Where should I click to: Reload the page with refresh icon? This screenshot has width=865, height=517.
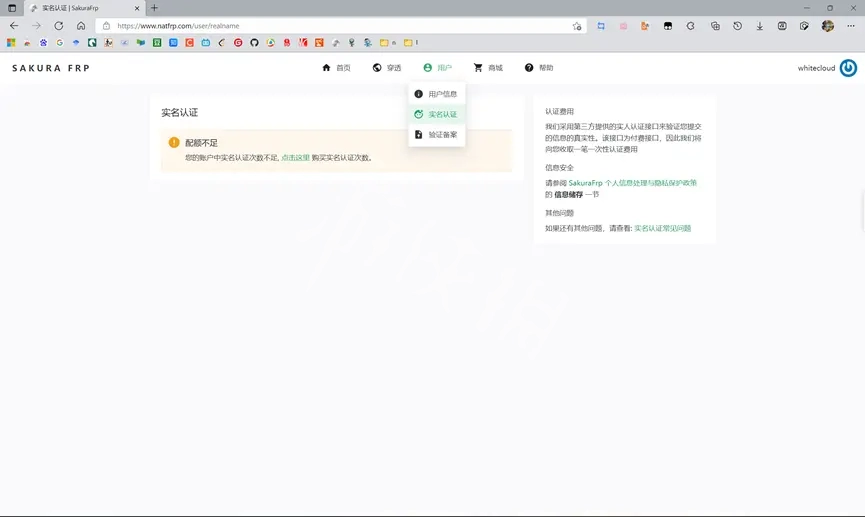(x=58, y=26)
